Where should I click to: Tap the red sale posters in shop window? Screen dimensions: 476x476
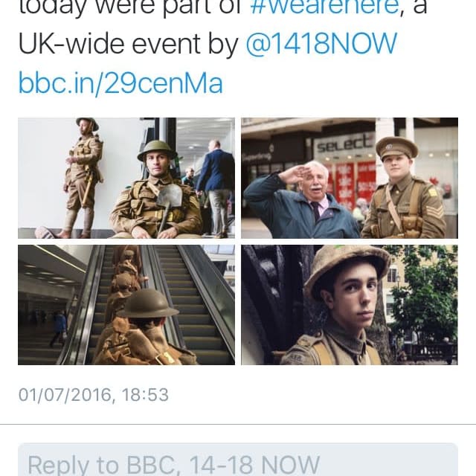355,185
